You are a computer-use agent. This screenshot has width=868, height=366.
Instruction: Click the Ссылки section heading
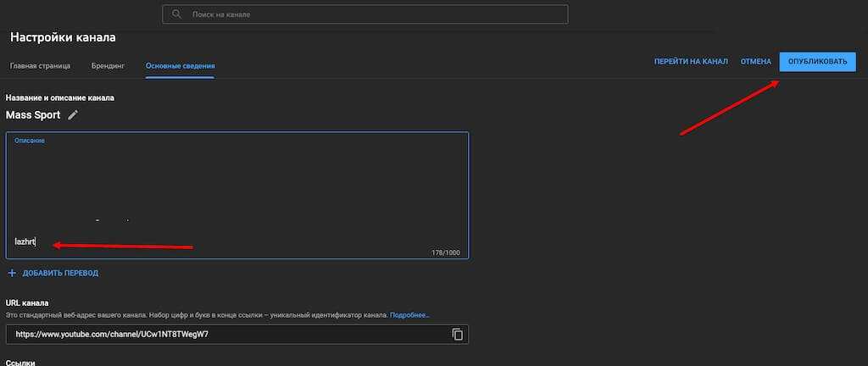pos(20,363)
